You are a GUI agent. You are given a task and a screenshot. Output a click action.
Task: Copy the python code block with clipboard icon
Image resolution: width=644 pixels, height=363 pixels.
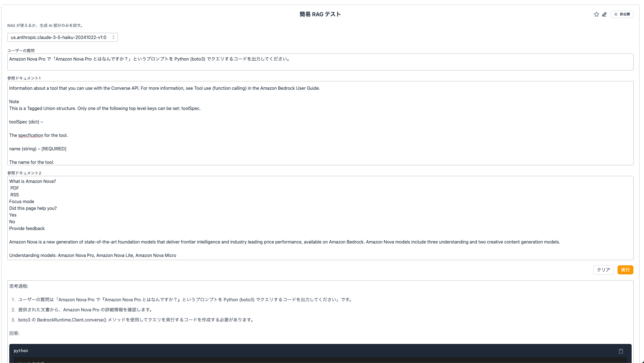pyautogui.click(x=621, y=351)
